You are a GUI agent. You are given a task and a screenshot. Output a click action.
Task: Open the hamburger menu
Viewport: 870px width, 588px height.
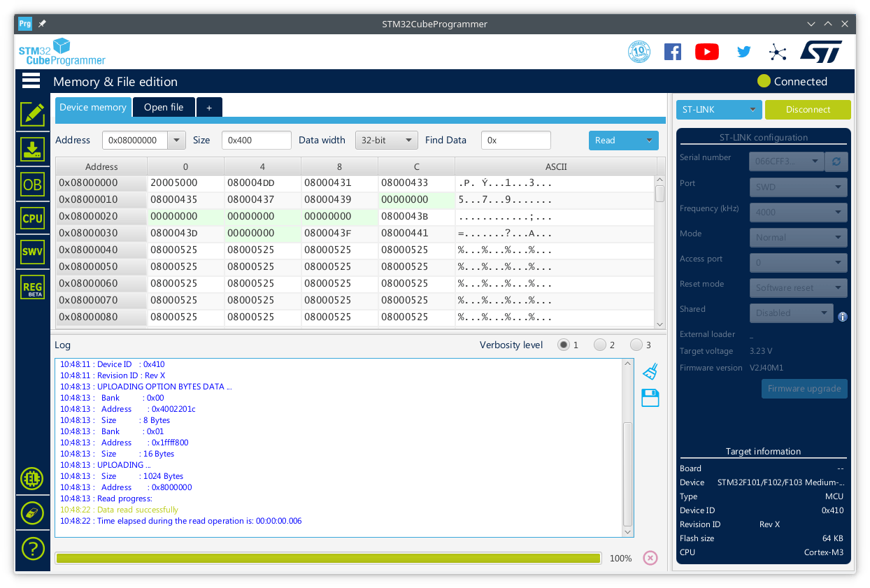[x=31, y=80]
